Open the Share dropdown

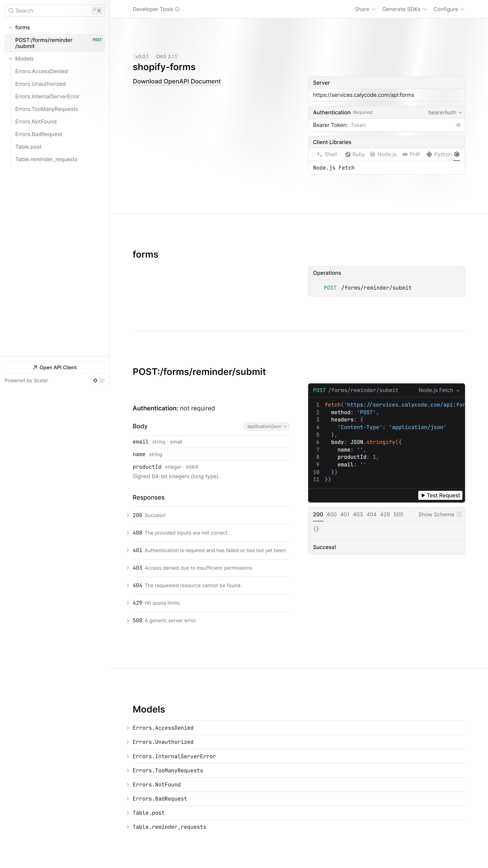click(365, 10)
